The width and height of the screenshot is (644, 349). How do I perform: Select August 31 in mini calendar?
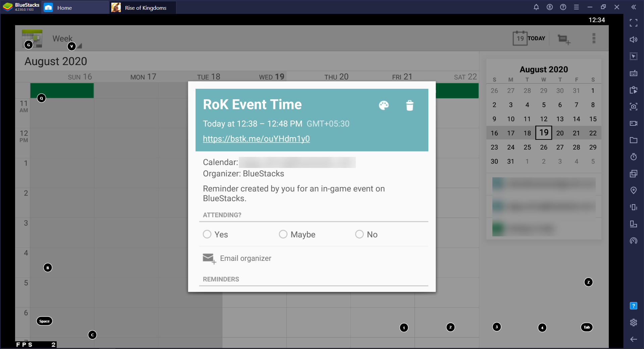pyautogui.click(x=511, y=161)
